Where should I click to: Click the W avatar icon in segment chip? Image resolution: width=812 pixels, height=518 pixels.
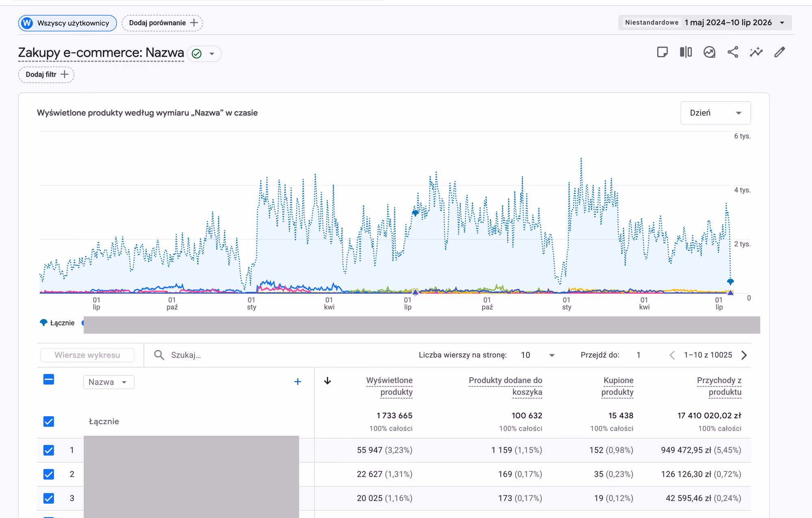[x=27, y=23]
